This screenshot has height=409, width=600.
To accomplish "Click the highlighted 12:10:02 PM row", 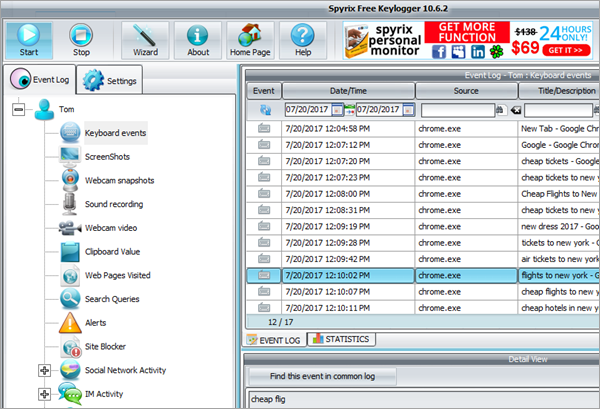I will tap(423, 275).
